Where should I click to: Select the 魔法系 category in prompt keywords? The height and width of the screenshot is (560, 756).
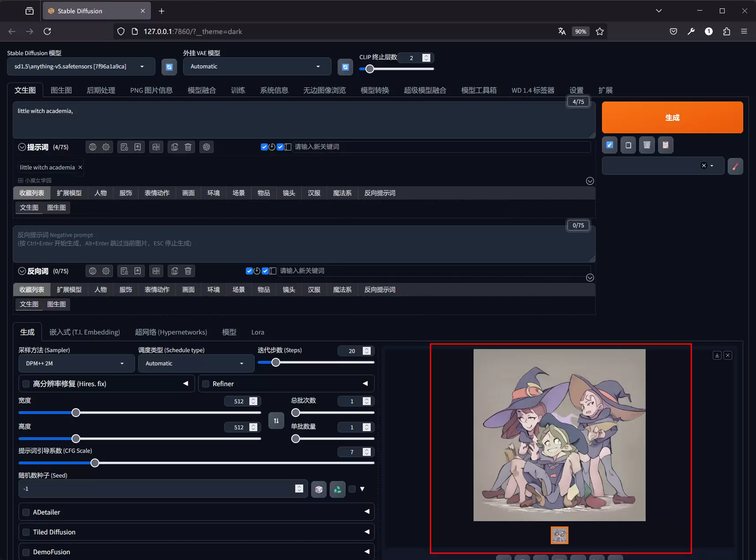pyautogui.click(x=342, y=193)
